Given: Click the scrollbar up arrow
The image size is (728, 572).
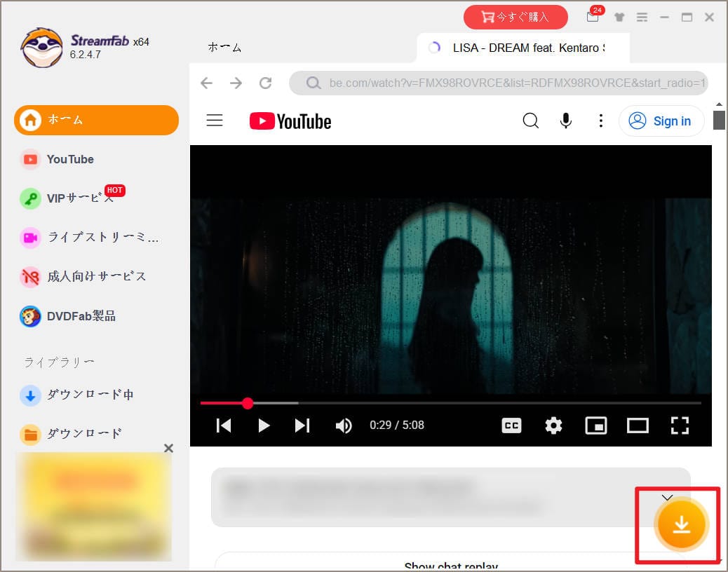Looking at the screenshot, I should pyautogui.click(x=719, y=104).
